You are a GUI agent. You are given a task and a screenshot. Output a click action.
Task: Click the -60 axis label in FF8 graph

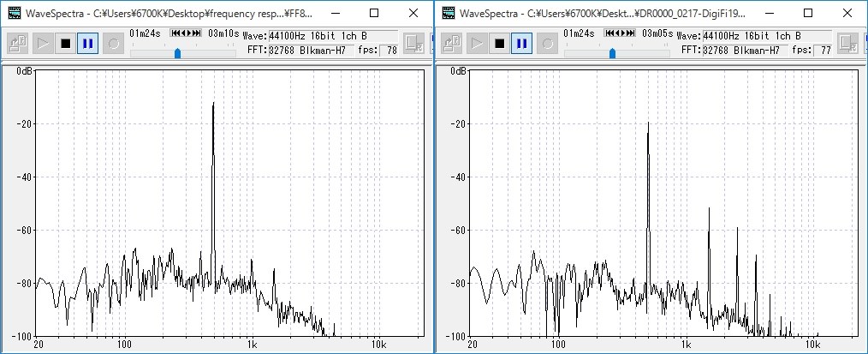26,230
